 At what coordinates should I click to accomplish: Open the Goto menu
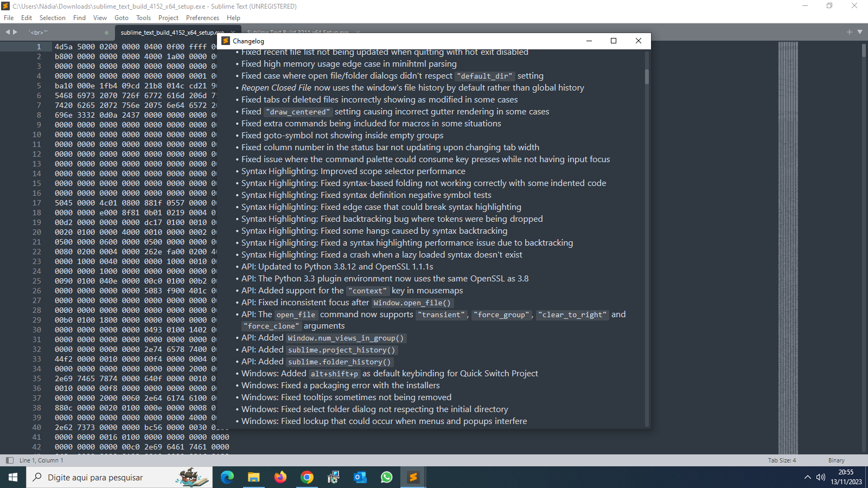coord(122,18)
